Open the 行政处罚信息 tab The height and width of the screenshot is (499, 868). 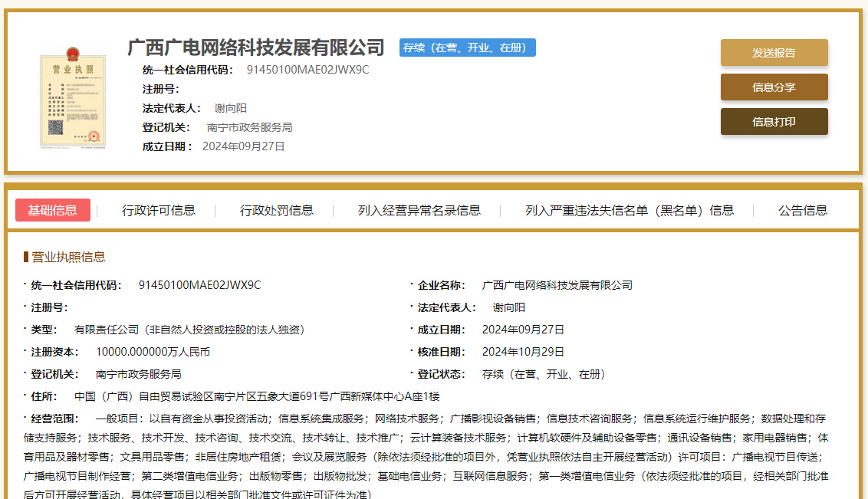tap(276, 210)
